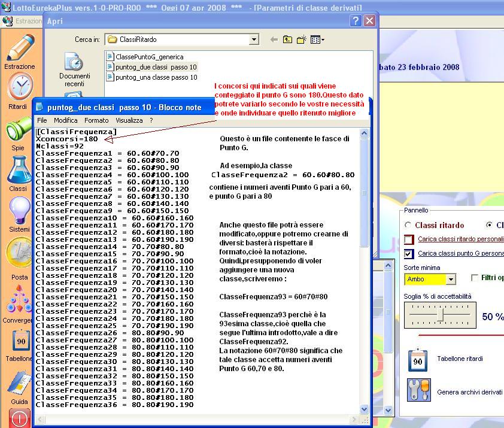Click Carica classi ritardo personalizzate link
The height and width of the screenshot is (428, 504).
pyautogui.click(x=461, y=239)
